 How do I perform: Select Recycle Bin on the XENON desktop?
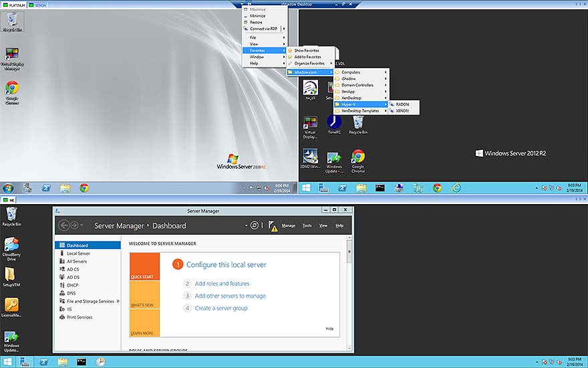[358, 124]
